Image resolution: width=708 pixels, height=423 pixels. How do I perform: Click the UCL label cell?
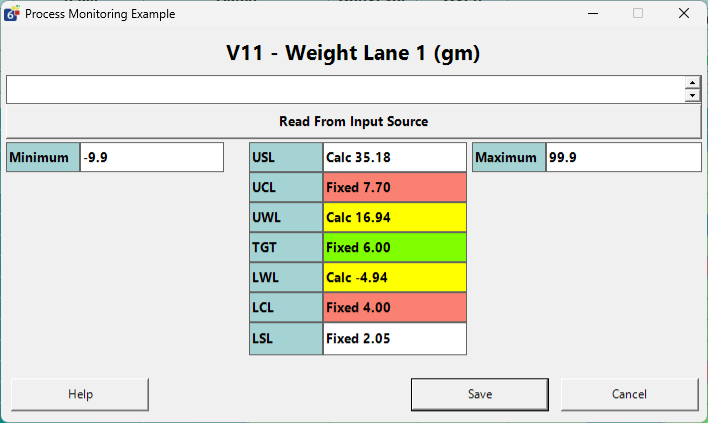tap(286, 187)
